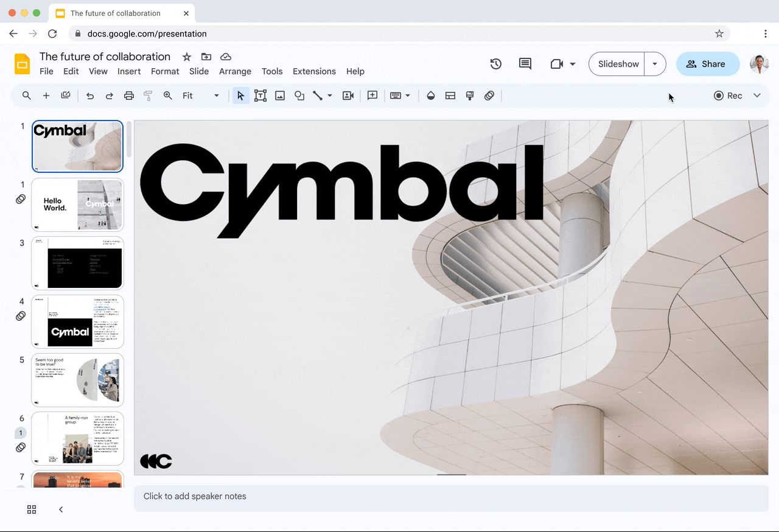The width and height of the screenshot is (779, 532).
Task: Start recording with the Rec control
Action: tap(729, 96)
